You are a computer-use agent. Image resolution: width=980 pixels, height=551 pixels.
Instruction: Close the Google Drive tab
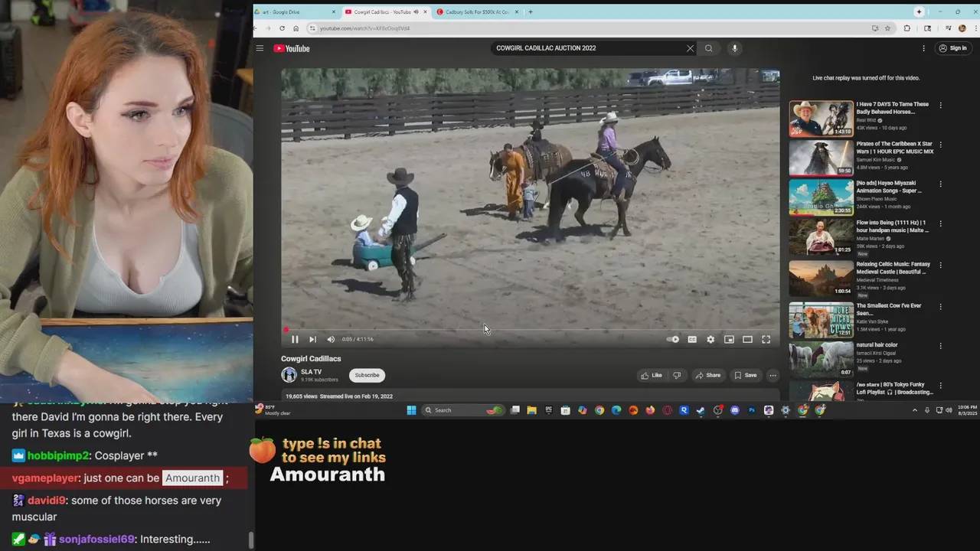[334, 11]
